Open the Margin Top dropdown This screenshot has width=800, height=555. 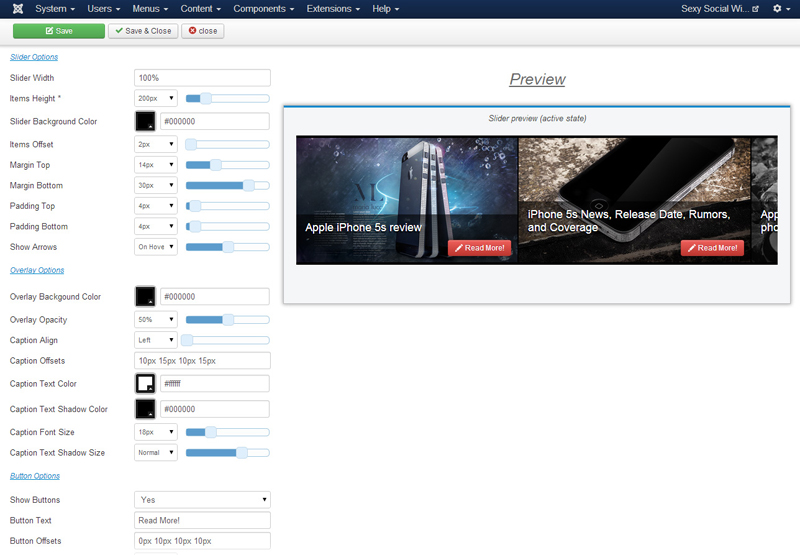156,165
